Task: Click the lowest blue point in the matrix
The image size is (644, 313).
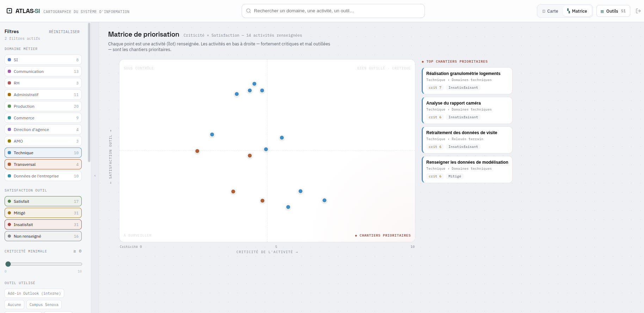Action: 288,207
